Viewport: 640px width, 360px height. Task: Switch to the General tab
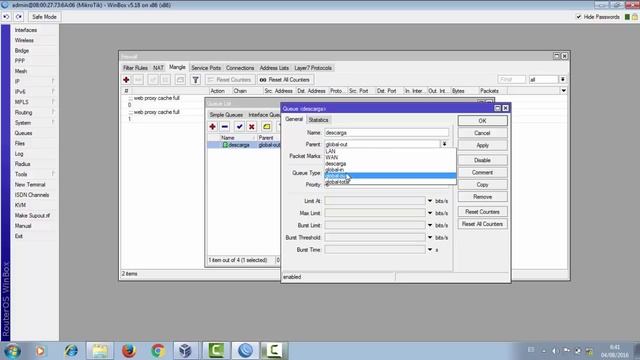click(x=294, y=119)
